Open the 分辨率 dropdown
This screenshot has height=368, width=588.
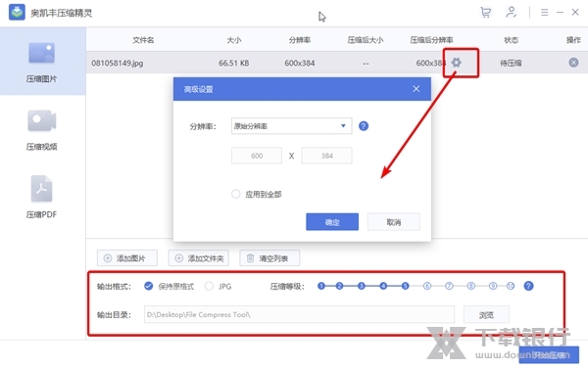click(x=291, y=126)
